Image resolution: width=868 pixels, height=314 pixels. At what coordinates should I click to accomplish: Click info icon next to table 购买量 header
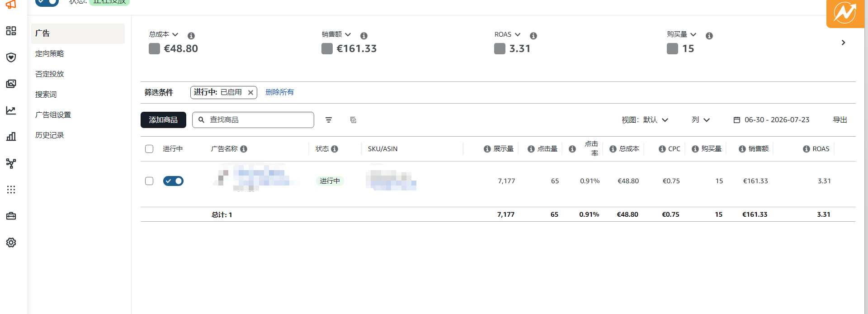pyautogui.click(x=695, y=149)
